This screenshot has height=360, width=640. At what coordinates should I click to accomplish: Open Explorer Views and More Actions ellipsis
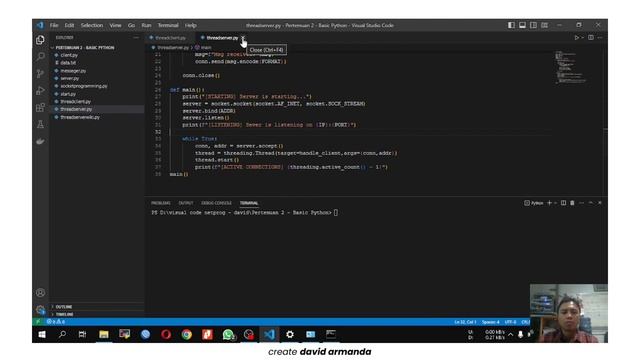[136, 38]
